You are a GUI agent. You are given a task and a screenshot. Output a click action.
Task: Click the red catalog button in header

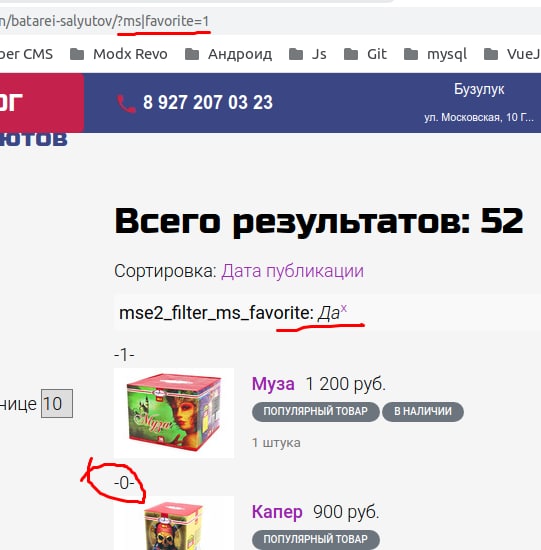pos(42,103)
